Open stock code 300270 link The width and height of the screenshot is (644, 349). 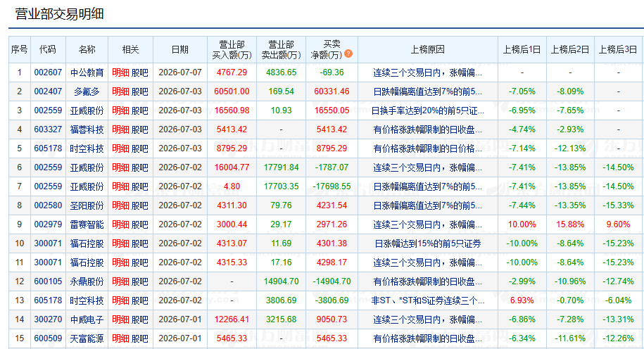48,319
